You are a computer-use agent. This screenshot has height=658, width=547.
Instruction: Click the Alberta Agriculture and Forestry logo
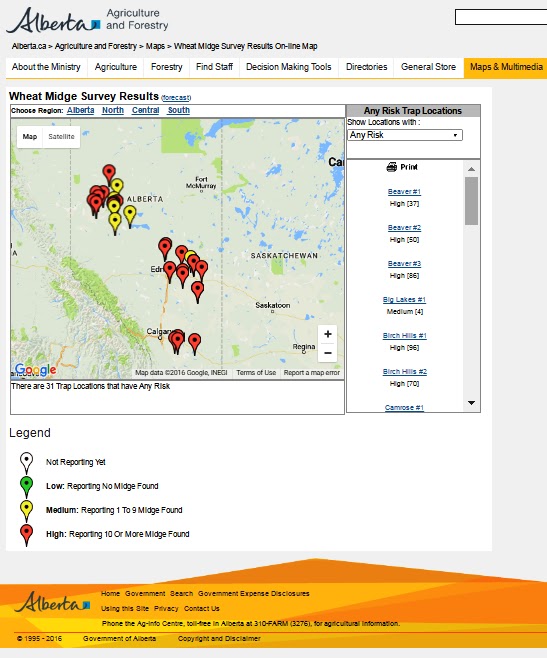click(88, 20)
